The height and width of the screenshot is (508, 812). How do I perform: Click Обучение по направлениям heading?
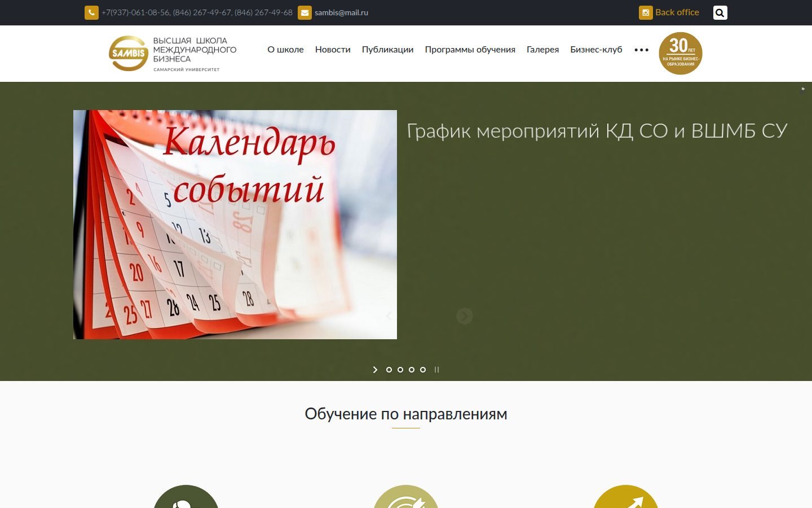[406, 414]
